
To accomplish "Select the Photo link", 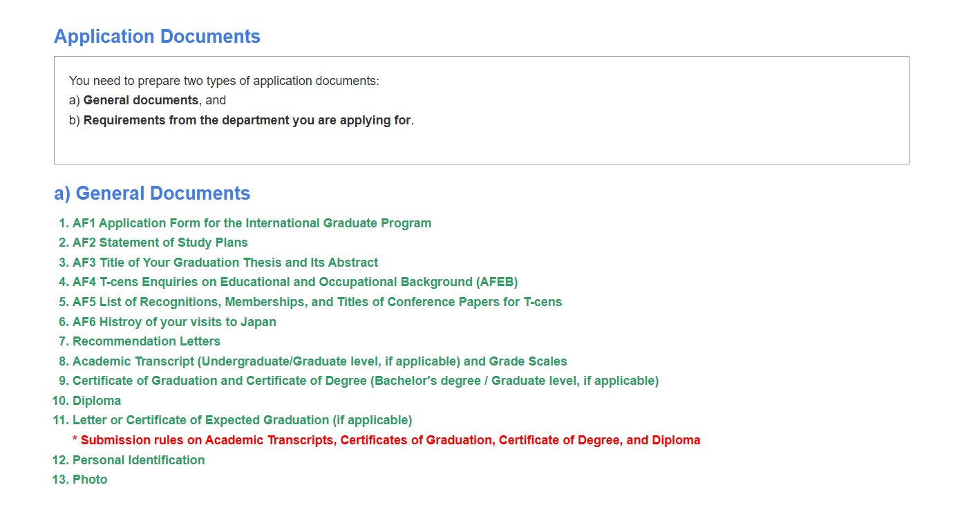I will (x=90, y=480).
